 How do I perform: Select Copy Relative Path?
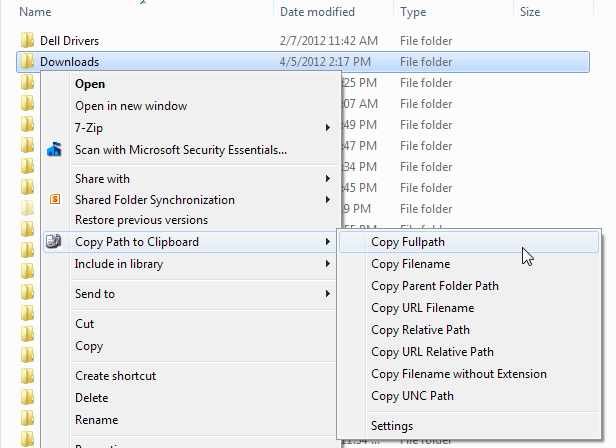pyautogui.click(x=420, y=330)
